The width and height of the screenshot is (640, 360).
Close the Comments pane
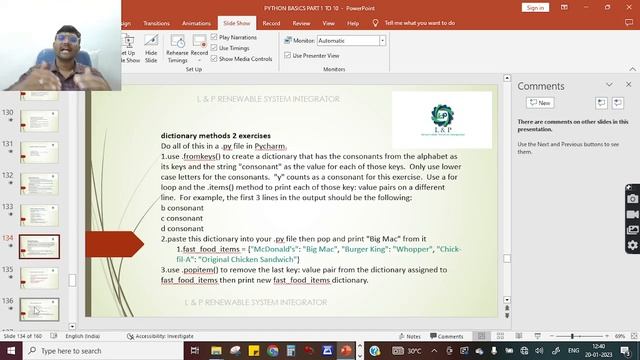click(629, 84)
